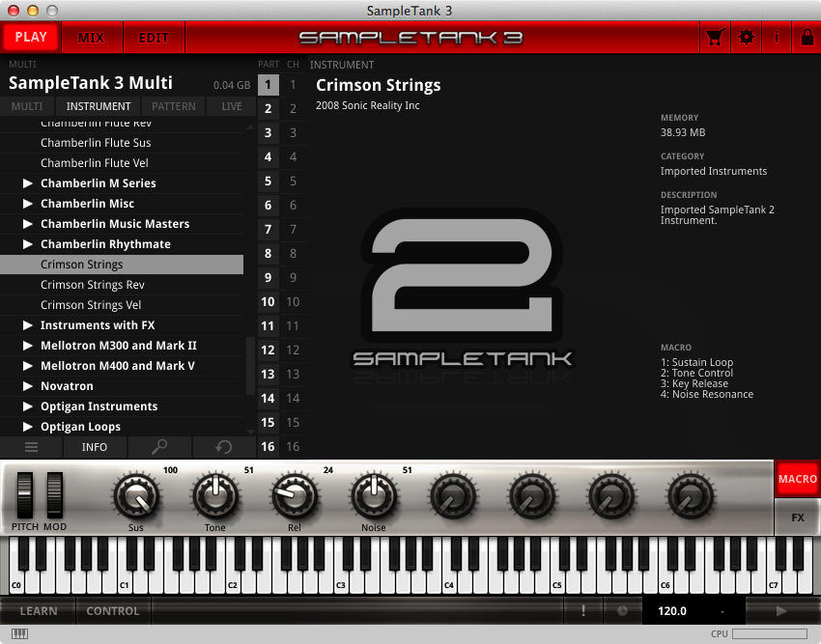
Task: Open the INSTRUMENT browser tab
Action: (99, 106)
